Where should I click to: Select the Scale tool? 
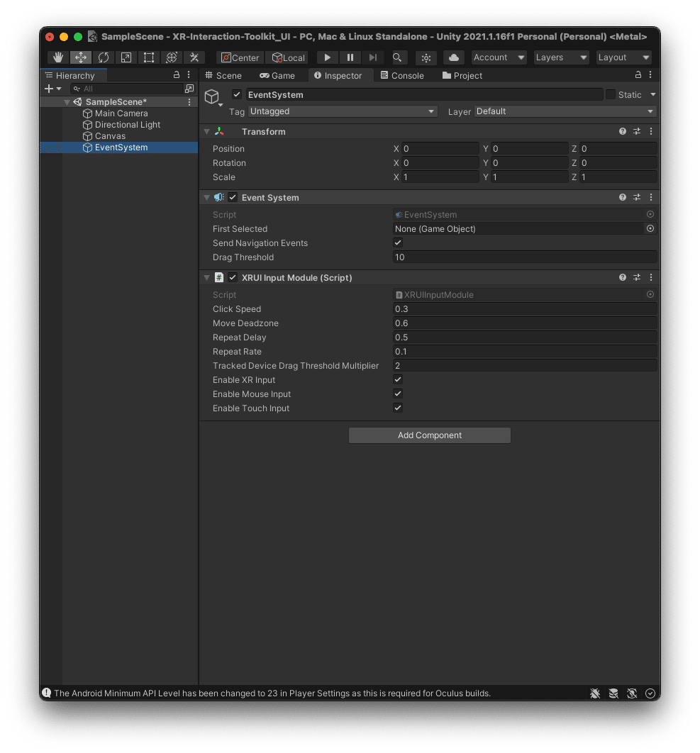coord(126,57)
